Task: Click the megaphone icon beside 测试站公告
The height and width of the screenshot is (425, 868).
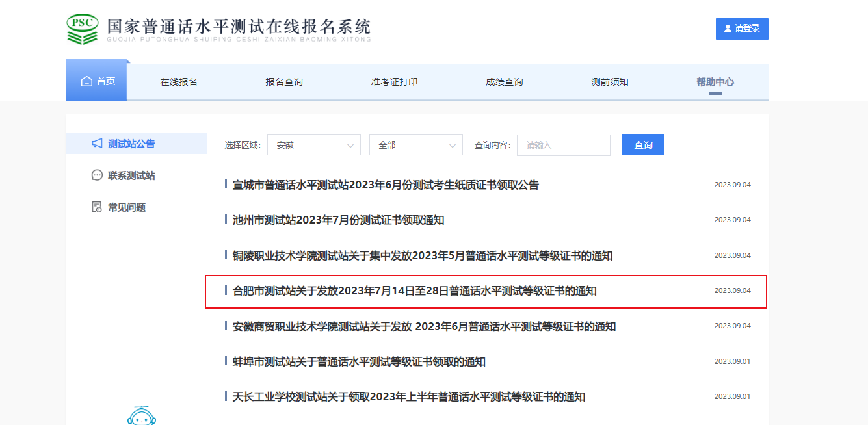Action: [x=97, y=144]
